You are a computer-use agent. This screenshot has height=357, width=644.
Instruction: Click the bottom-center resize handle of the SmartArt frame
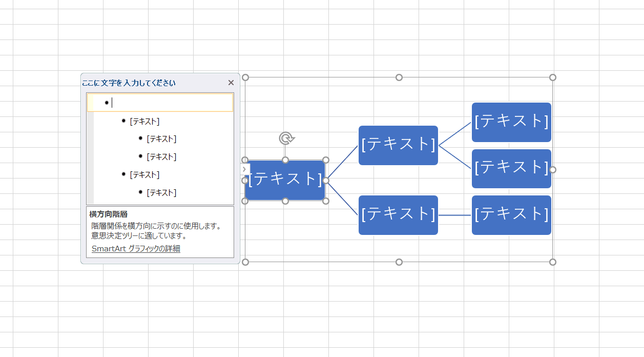coord(399,262)
